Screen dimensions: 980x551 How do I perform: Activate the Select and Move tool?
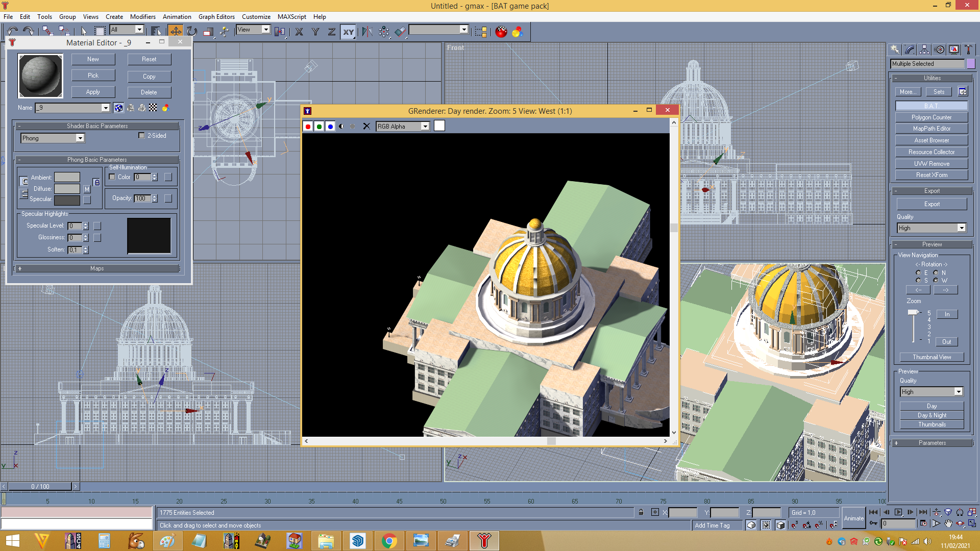pos(176,32)
